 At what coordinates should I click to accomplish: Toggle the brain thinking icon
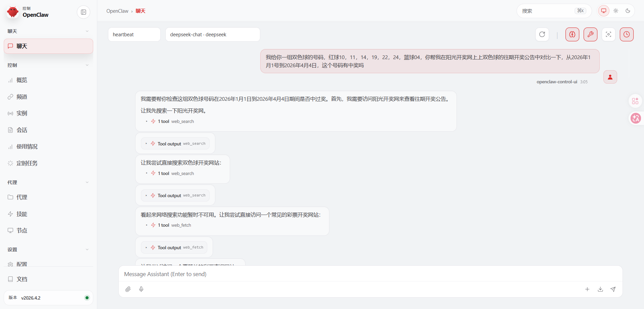click(x=572, y=34)
